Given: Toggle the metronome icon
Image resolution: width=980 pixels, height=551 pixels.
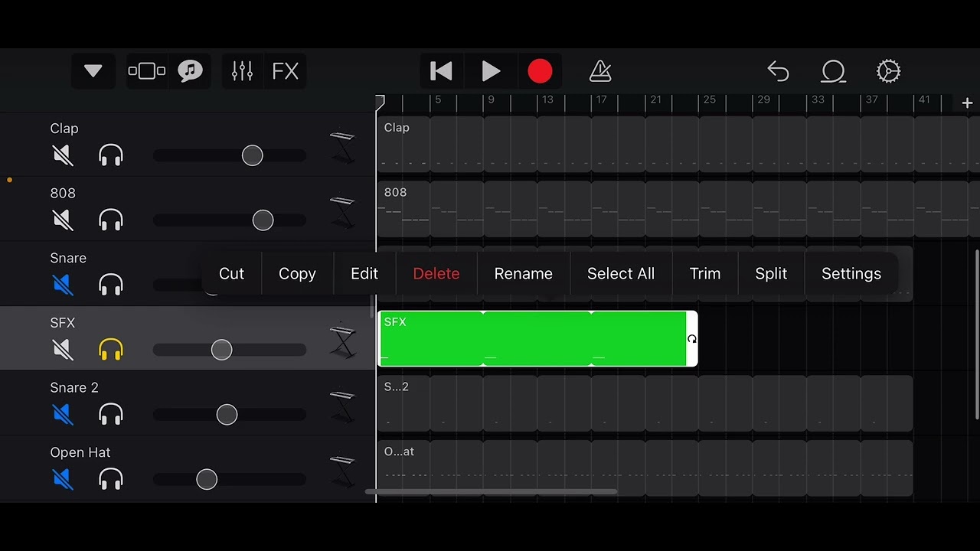Looking at the screenshot, I should [x=600, y=71].
